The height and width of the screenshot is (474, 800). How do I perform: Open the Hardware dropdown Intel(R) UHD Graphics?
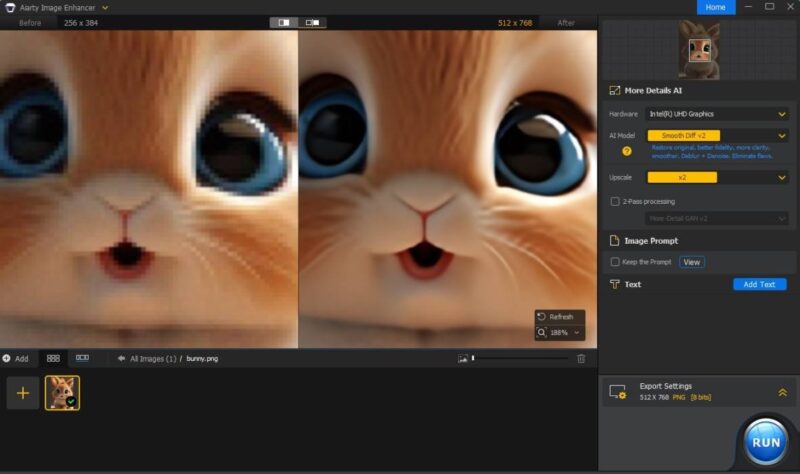tap(717, 114)
